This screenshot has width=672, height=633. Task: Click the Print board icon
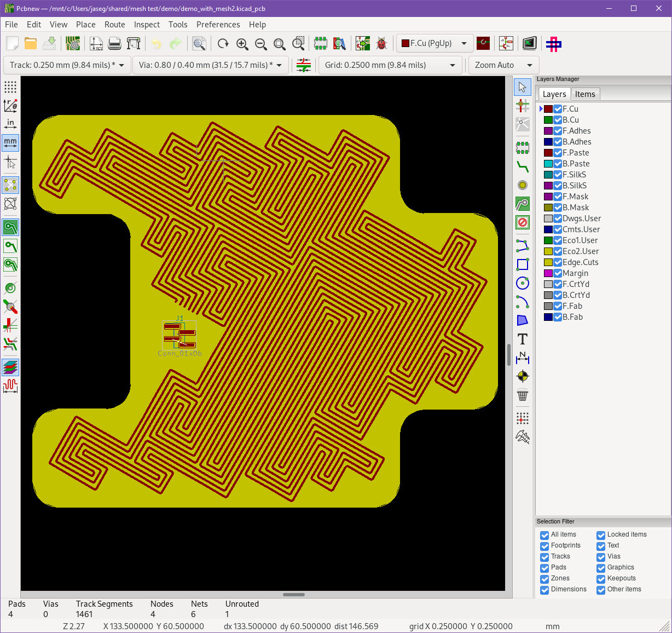point(114,44)
